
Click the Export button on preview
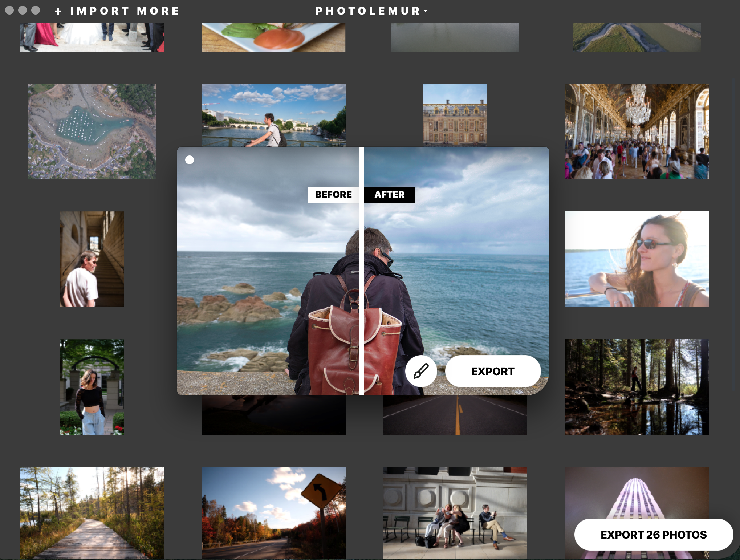(x=493, y=371)
